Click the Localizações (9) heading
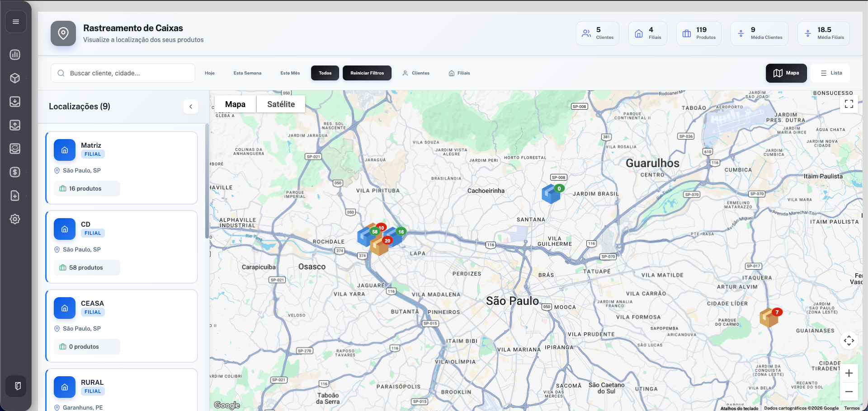 click(80, 107)
